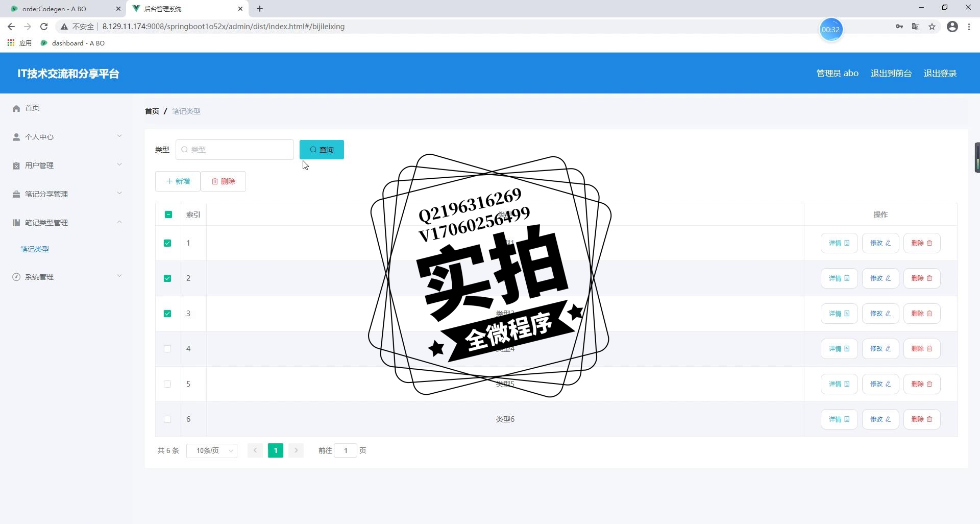Image resolution: width=980 pixels, height=524 pixels.
Task: Check the checkbox for row 4
Action: (x=167, y=349)
